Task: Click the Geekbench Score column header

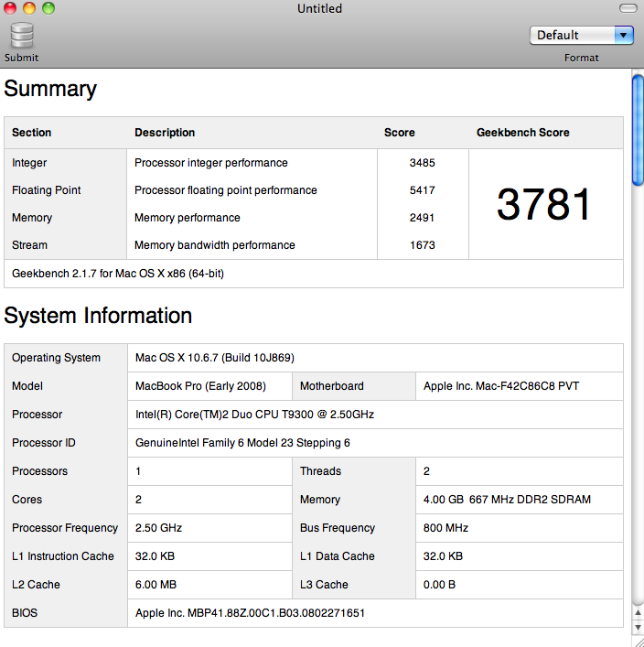Action: [522, 133]
